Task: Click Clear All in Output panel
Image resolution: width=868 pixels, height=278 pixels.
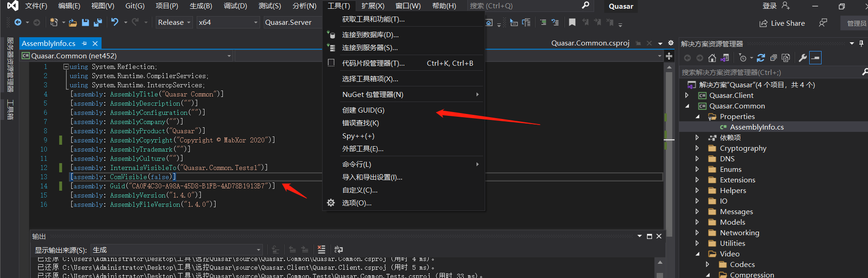Action: tap(321, 250)
